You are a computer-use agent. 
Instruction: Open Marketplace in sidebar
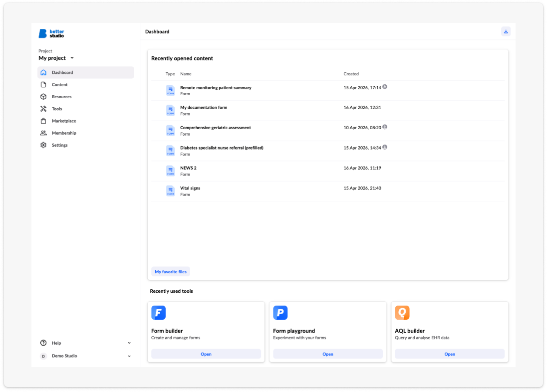tap(86, 121)
